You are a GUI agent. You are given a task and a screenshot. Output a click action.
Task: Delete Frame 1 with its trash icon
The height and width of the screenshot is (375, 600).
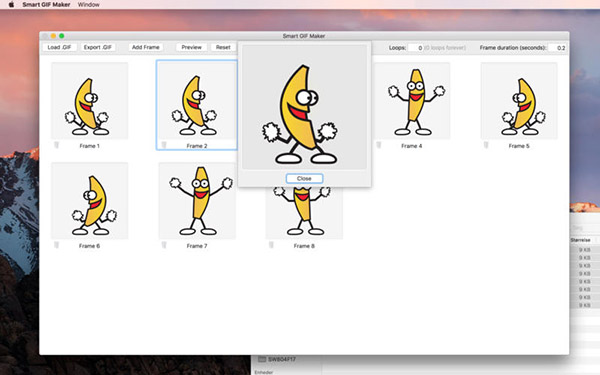click(57, 145)
